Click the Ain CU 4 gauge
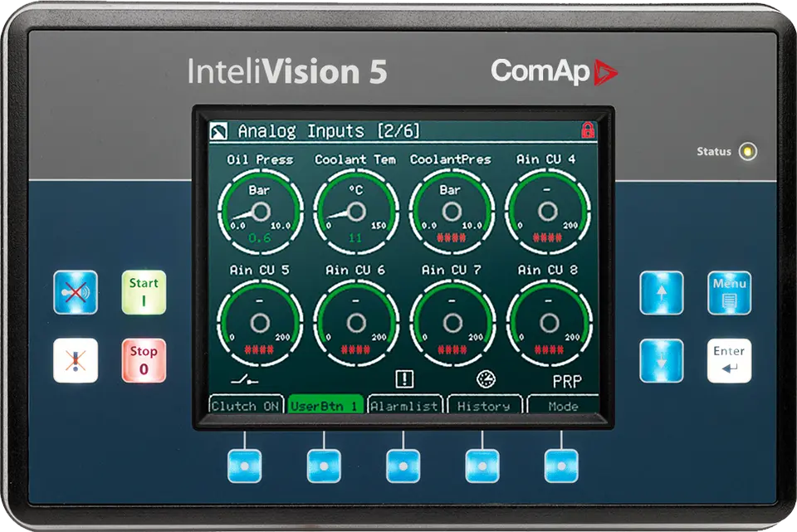The image size is (797, 532). point(547,212)
